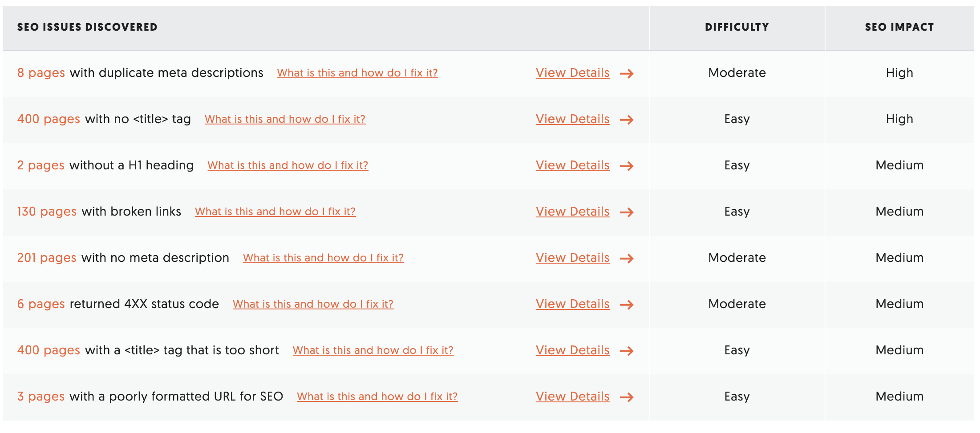This screenshot has height=433, width=980.
Task: Click arrow icon in no meta description row
Action: [x=627, y=258]
